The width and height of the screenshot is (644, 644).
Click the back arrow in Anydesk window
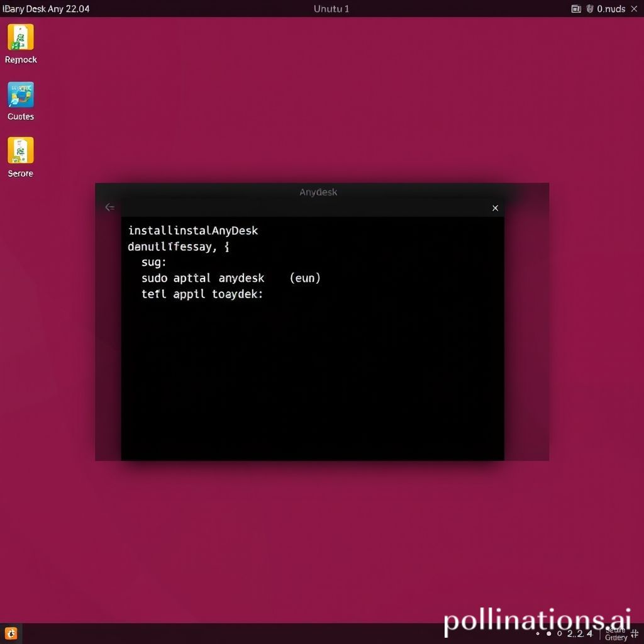pyautogui.click(x=109, y=207)
